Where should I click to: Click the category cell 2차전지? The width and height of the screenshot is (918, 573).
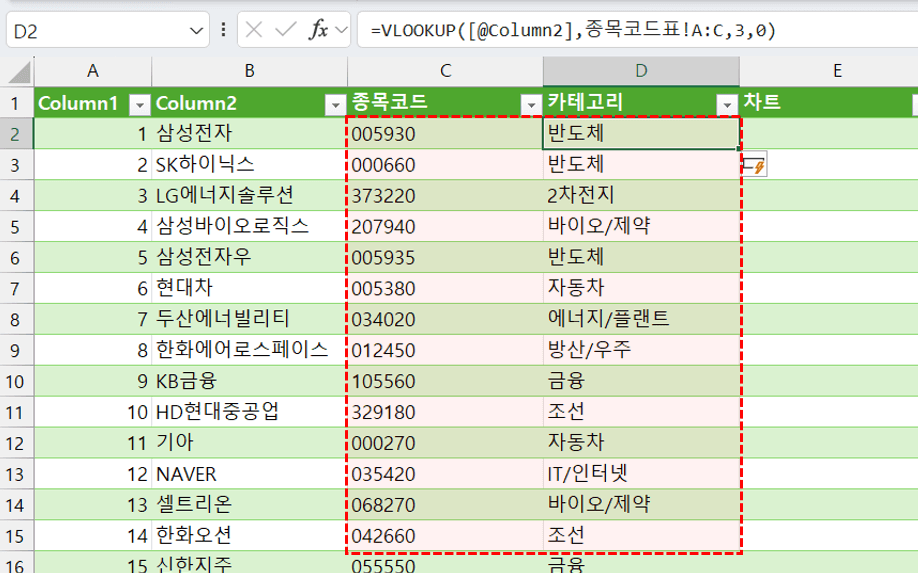pyautogui.click(x=641, y=195)
